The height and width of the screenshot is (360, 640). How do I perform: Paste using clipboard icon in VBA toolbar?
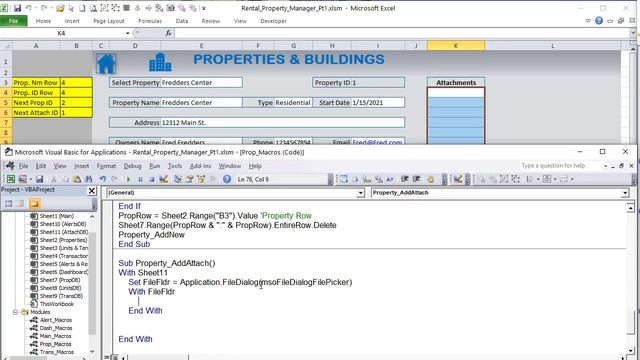(x=76, y=179)
